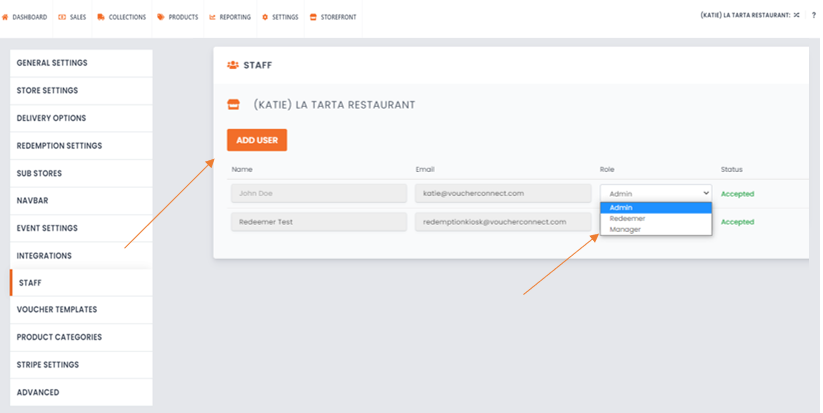The width and height of the screenshot is (823, 413).
Task: Choose Manager in the role dropdown list
Action: click(x=626, y=229)
